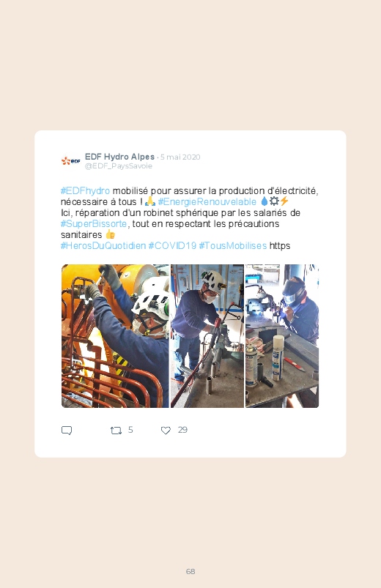Open the first photo of helmeted worker
This screenshot has width=381, height=588.
point(115,336)
